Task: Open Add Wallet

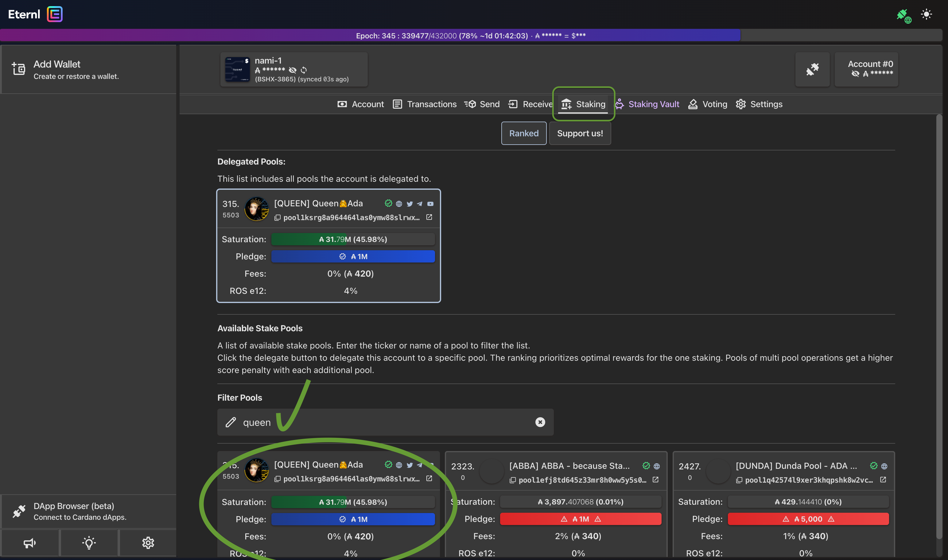Action: (89, 69)
